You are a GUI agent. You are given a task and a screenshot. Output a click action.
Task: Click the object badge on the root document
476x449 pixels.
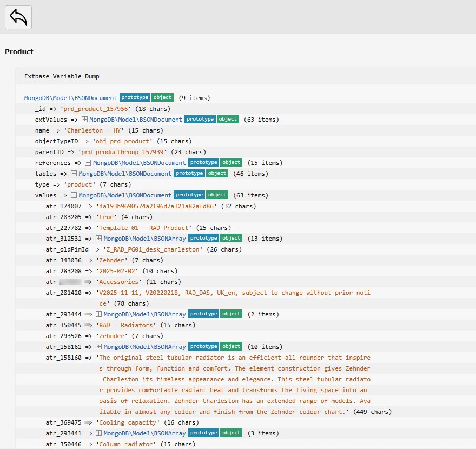click(162, 98)
